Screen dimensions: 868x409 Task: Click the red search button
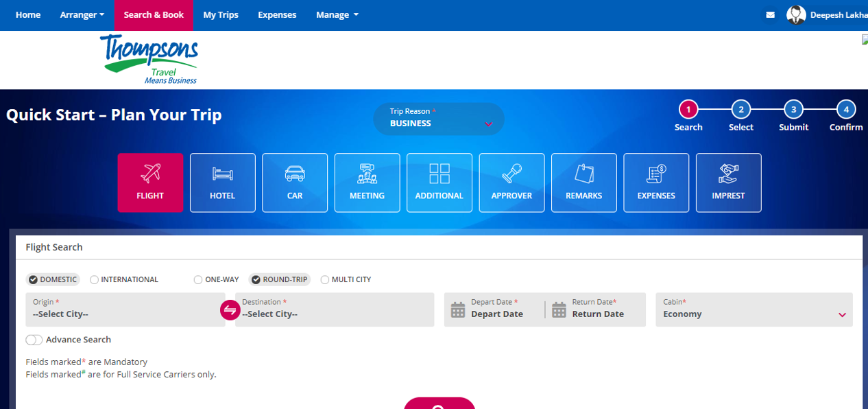(439, 404)
